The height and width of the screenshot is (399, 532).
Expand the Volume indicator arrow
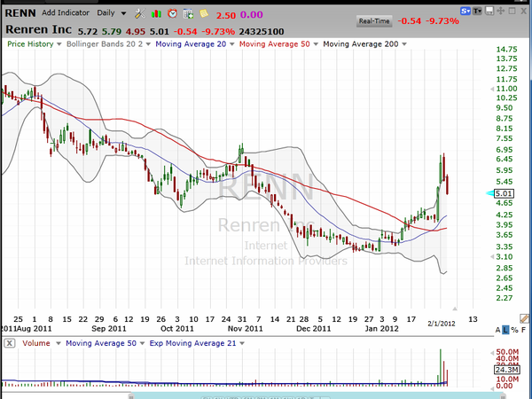[x=59, y=343]
